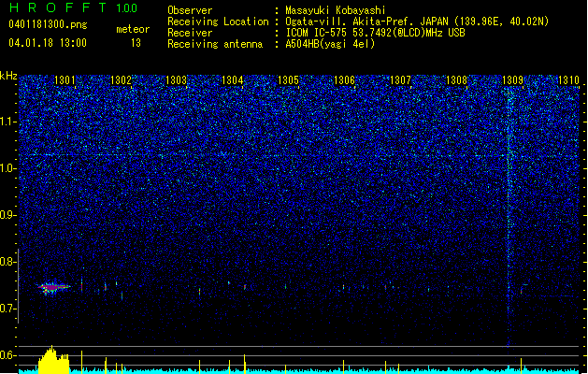Click the 'Receiving Location' label
This screenshot has width=588, height=374.
tap(218, 22)
